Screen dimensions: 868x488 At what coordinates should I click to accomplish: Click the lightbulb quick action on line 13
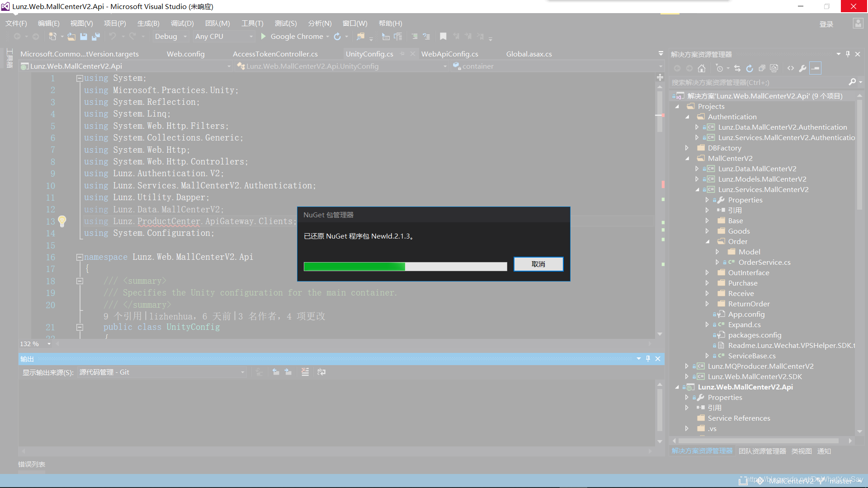(62, 221)
